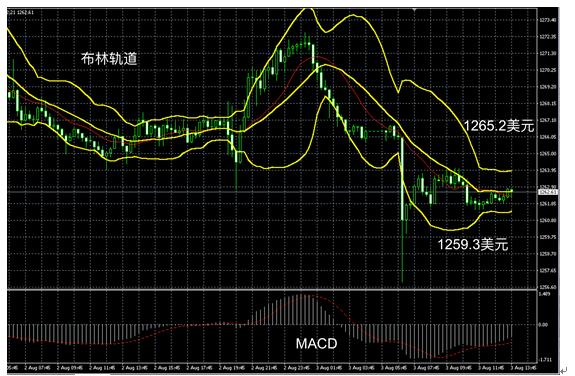The width and height of the screenshot is (575, 376).
Task: Click the 1270.25 price axis label
Action: point(547,70)
